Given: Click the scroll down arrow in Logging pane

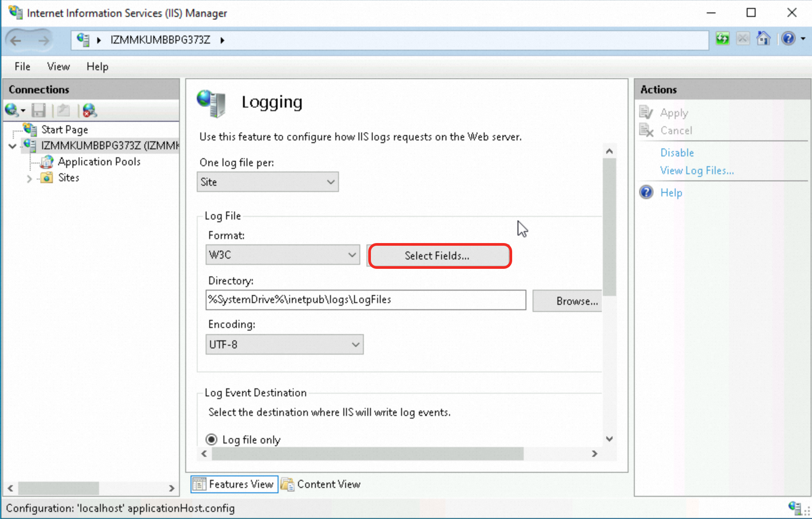Looking at the screenshot, I should point(610,439).
